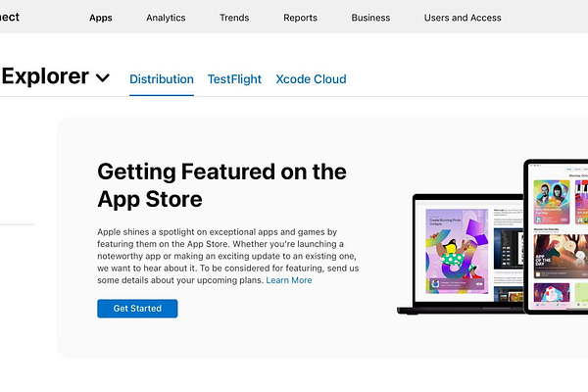Click the Explorer app title text
The width and height of the screenshot is (588, 392).
tap(45, 76)
